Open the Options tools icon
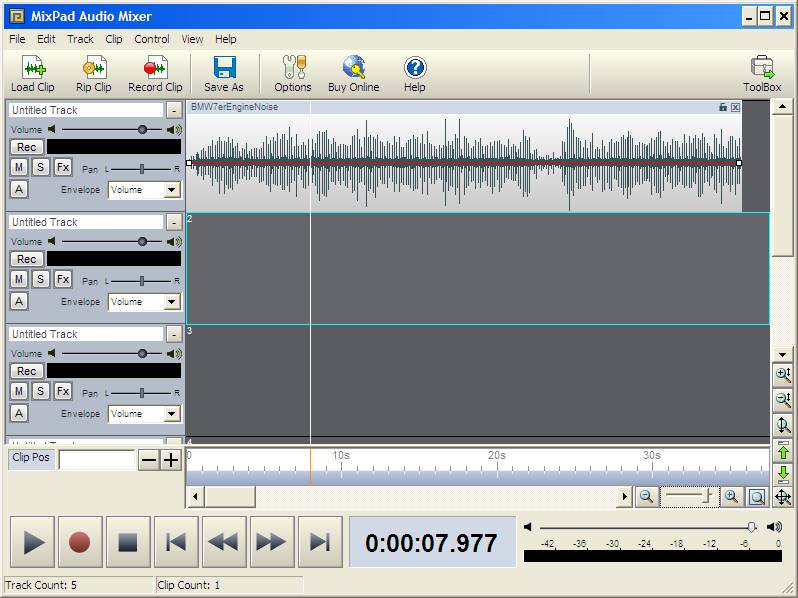This screenshot has height=598, width=798. pos(293,68)
